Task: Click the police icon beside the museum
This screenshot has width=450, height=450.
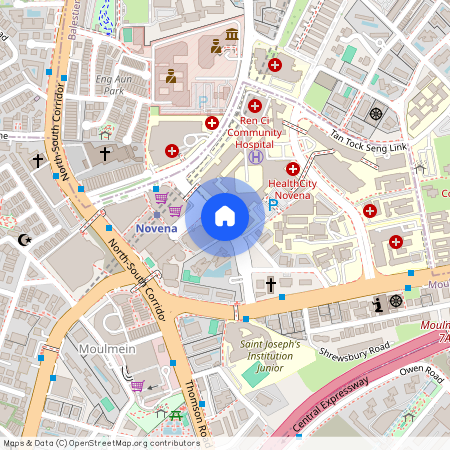Action: click(x=216, y=46)
